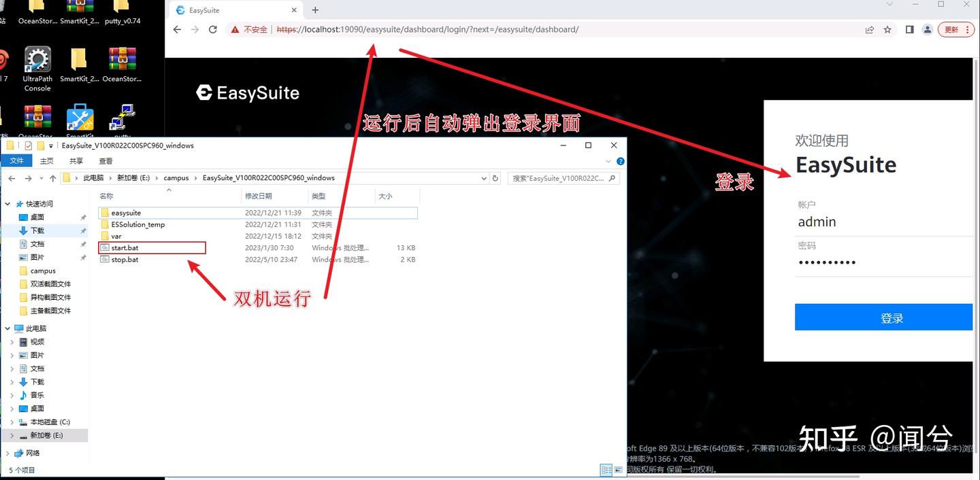Refresh the EasySuite page in the browser
The width and height of the screenshot is (980, 480).
tap(213, 29)
